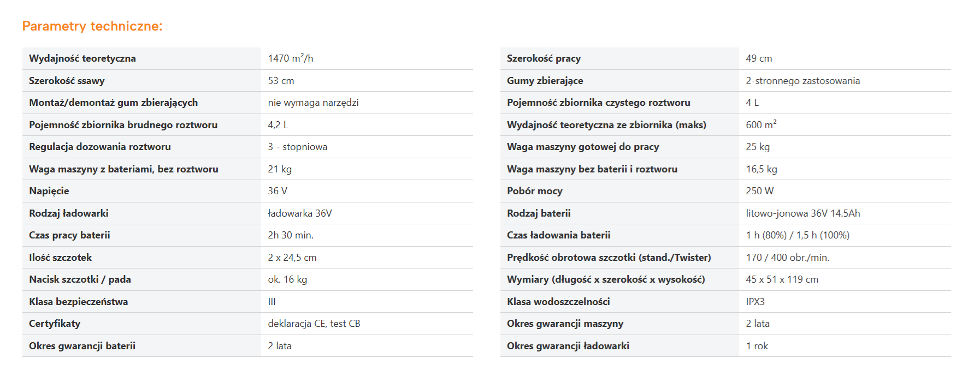Select '2-stronnego zastosowania' value text
The image size is (980, 376).
pyautogui.click(x=803, y=81)
